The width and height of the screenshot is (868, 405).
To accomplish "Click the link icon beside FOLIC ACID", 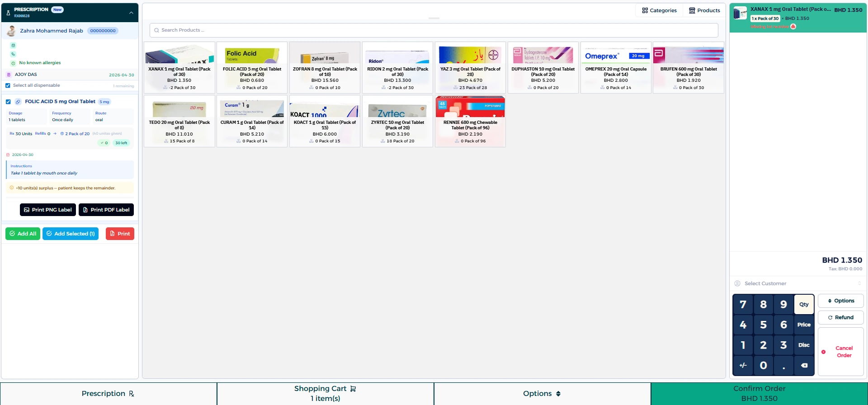I will (x=18, y=102).
